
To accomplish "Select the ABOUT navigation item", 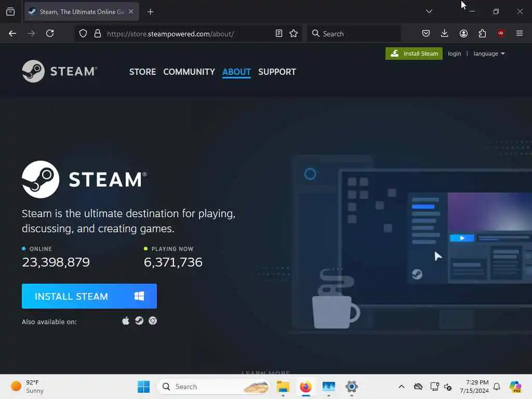I will coord(236,72).
